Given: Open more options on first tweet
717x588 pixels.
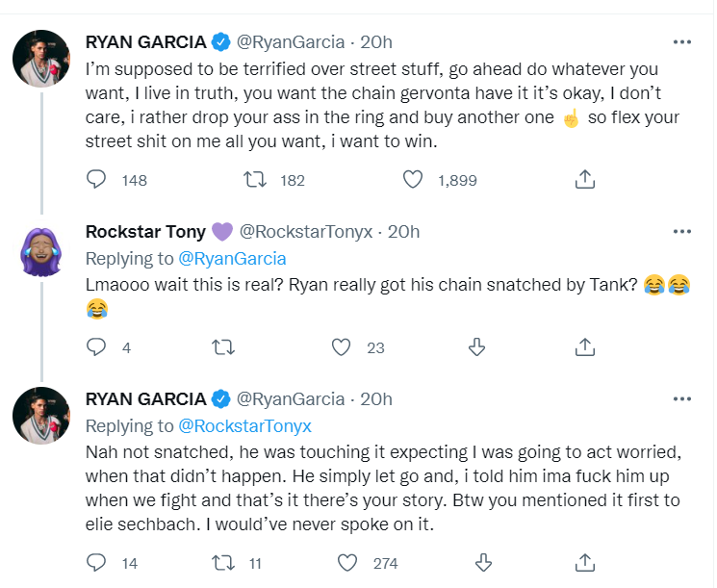Looking at the screenshot, I should (681, 42).
